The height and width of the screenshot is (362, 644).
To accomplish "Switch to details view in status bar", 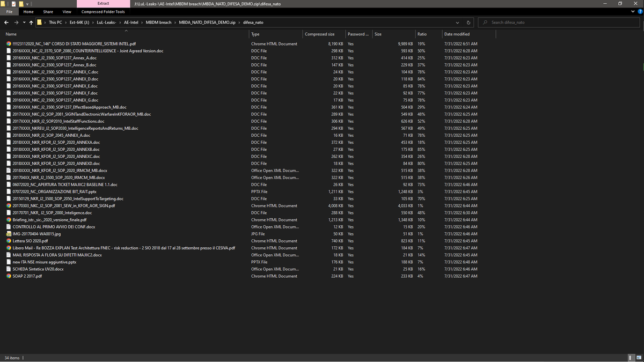I will [x=632, y=358].
